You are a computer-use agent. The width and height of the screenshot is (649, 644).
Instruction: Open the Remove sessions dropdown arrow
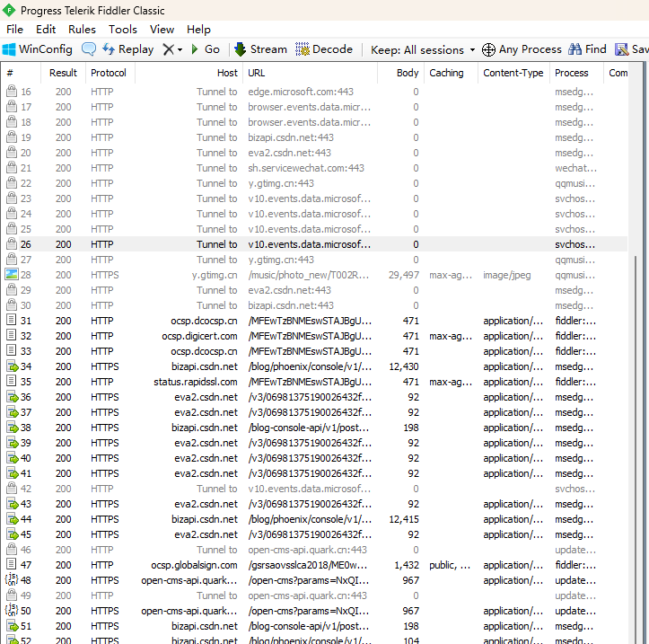(180, 50)
